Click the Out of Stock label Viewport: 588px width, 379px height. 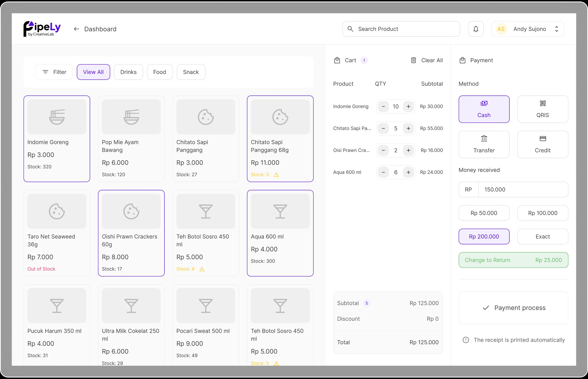[x=41, y=269]
